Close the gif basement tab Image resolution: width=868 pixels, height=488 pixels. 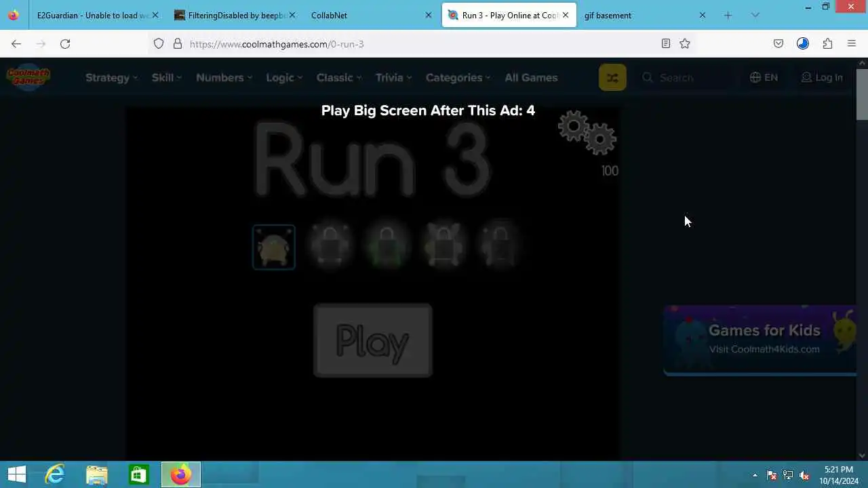703,15
